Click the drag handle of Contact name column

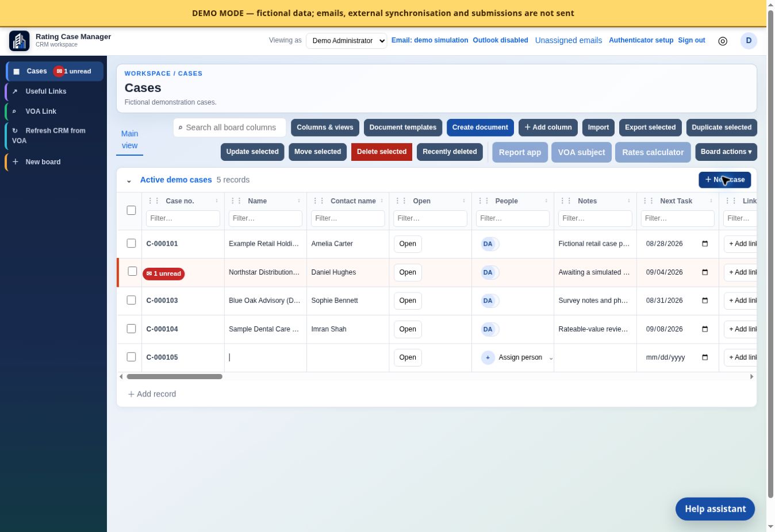[x=319, y=201]
